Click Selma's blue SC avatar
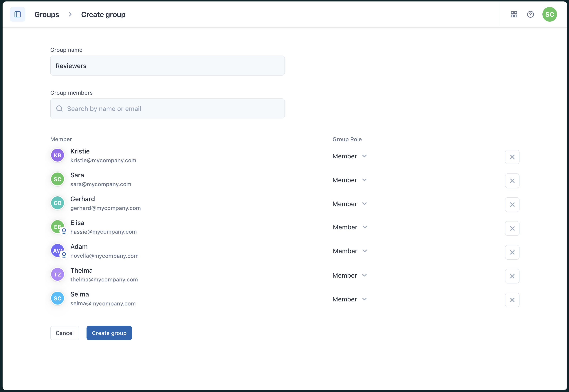Viewport: 569px width, 392px height. coord(57,298)
